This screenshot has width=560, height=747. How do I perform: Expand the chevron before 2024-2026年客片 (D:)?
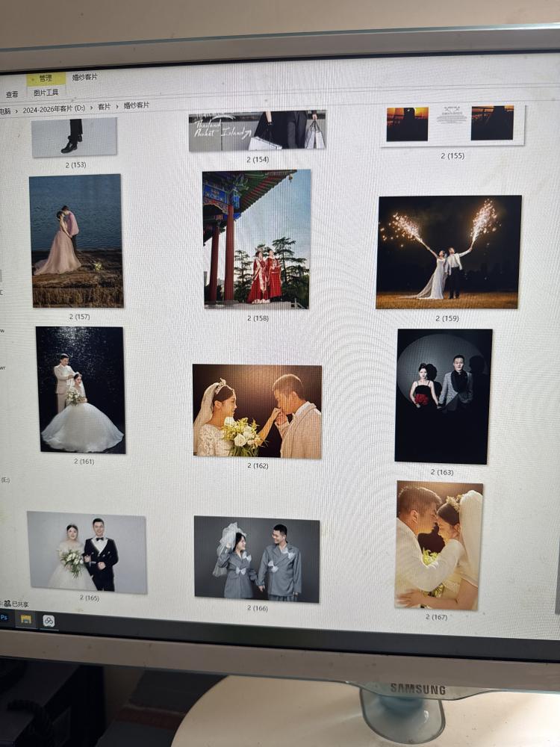(16, 111)
